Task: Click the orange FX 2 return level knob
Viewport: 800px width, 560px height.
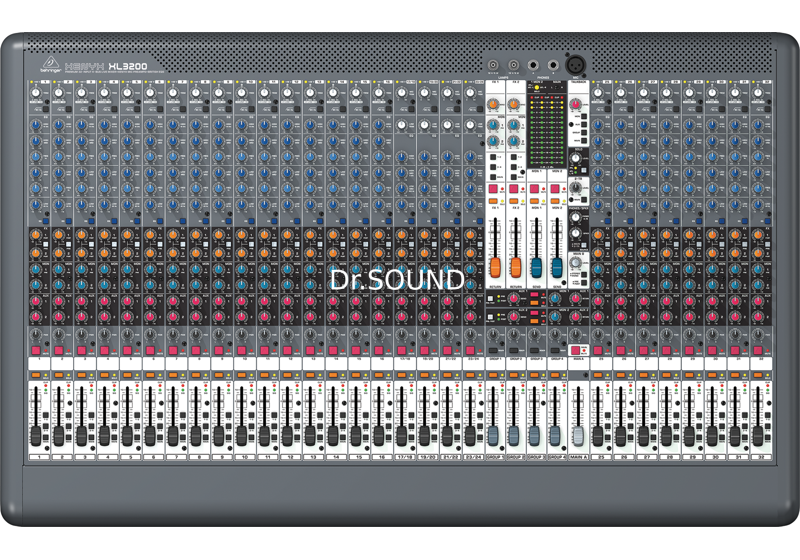Action: point(514,105)
